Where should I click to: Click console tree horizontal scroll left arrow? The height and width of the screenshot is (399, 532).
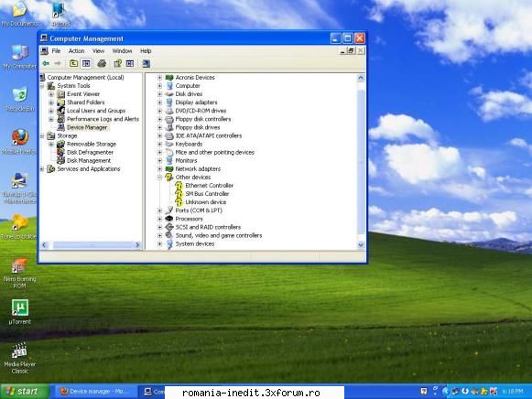point(44,244)
